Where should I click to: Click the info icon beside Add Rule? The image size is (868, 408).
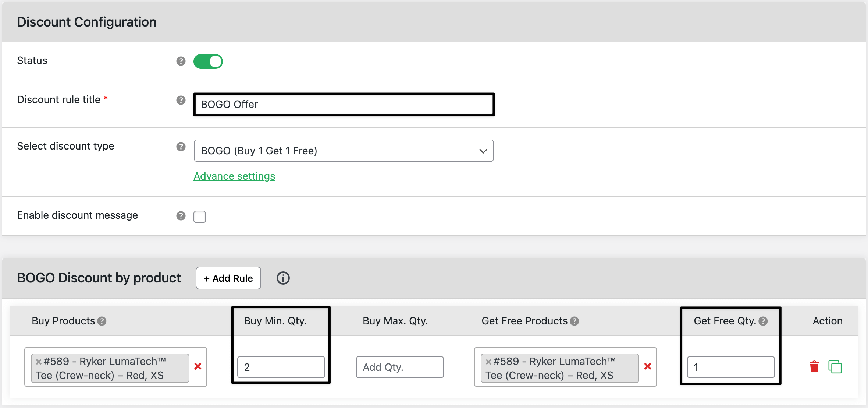coord(283,278)
